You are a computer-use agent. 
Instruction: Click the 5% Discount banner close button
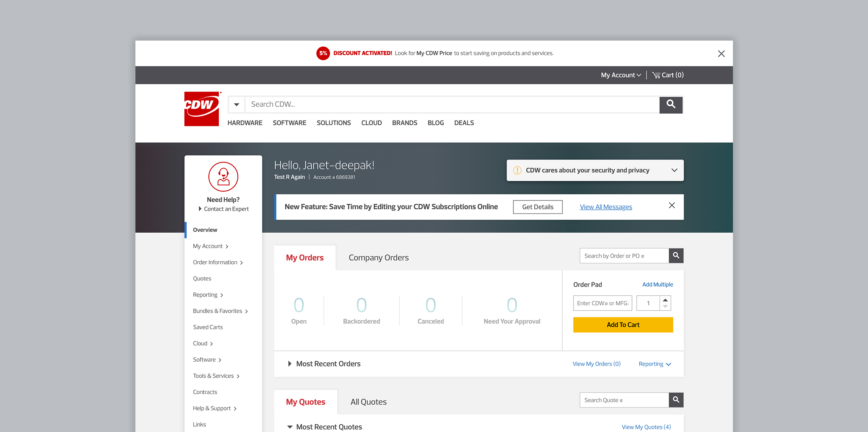(x=721, y=54)
